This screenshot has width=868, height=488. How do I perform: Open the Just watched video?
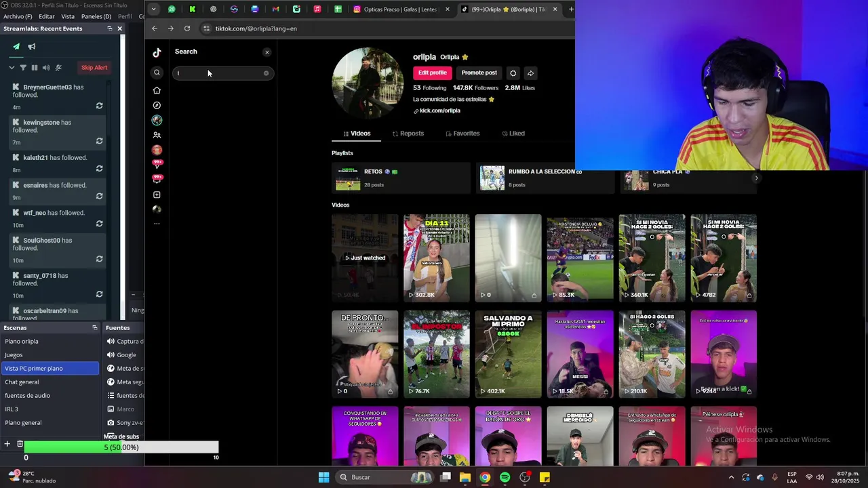coord(364,258)
